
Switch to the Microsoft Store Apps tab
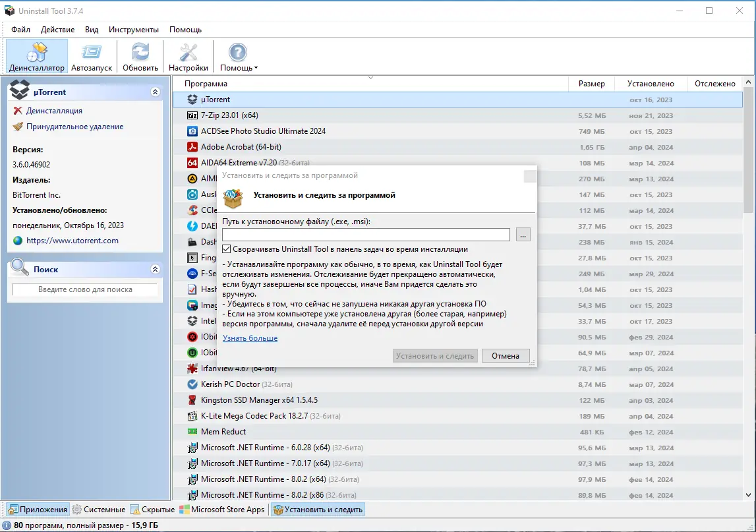(221, 510)
